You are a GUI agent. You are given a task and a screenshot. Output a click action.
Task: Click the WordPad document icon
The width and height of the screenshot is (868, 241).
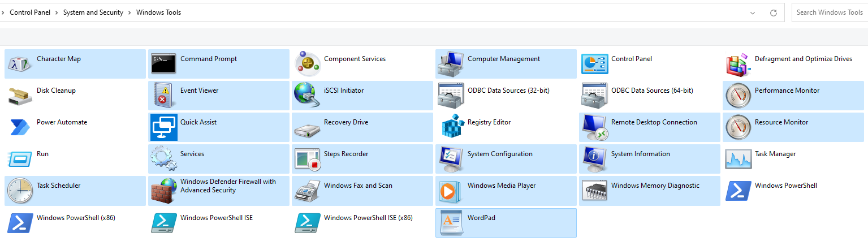[451, 222]
